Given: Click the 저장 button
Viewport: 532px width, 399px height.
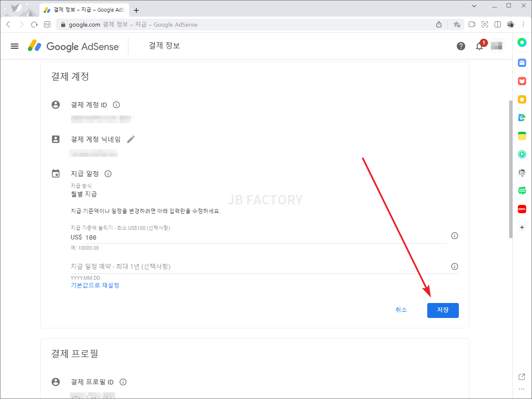Looking at the screenshot, I should 443,310.
